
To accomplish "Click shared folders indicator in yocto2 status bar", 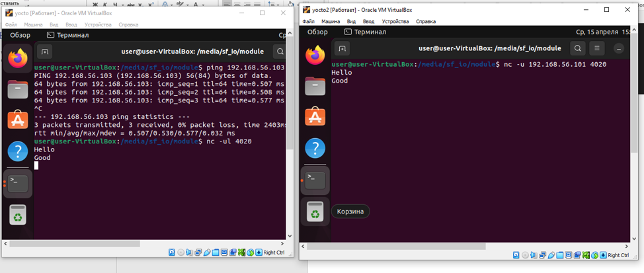I will 560,255.
